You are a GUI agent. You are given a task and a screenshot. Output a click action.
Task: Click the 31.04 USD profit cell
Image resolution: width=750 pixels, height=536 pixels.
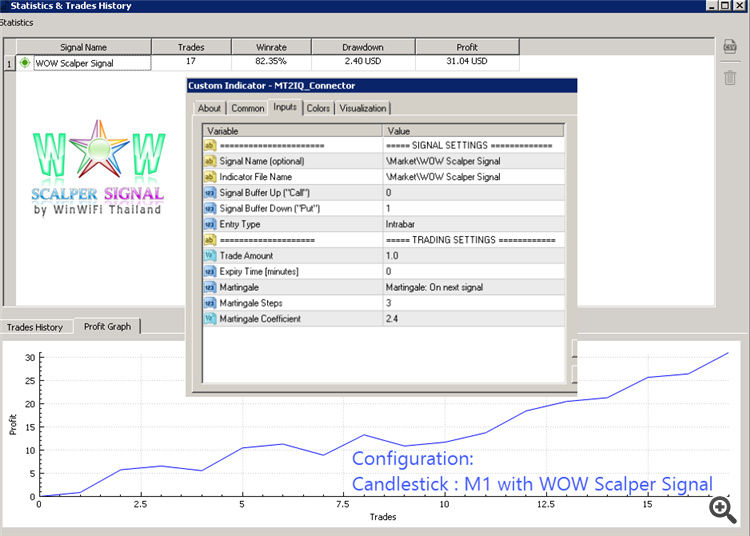point(467,62)
